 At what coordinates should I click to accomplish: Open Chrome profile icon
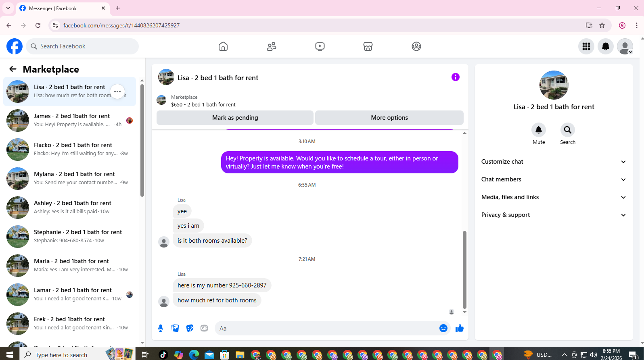pos(622,25)
